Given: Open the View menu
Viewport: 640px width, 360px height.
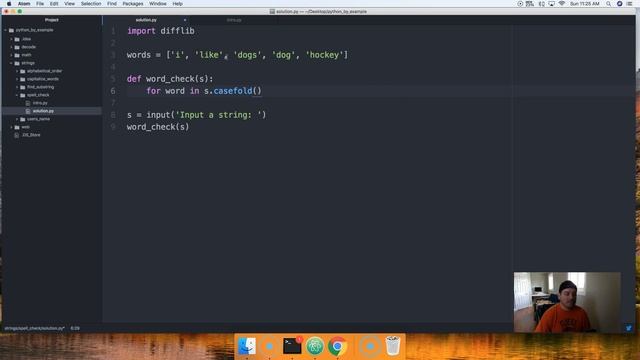Looking at the screenshot, I should coord(69,4).
